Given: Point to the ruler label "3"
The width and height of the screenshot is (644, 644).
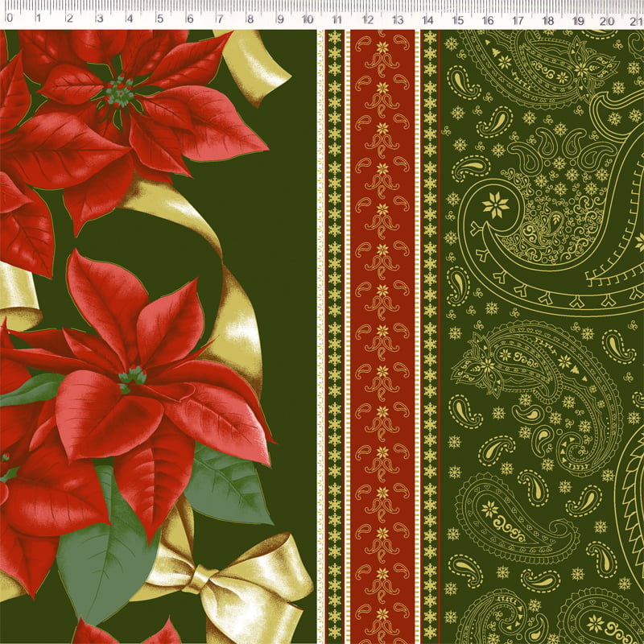Looking at the screenshot, I should (99, 18).
